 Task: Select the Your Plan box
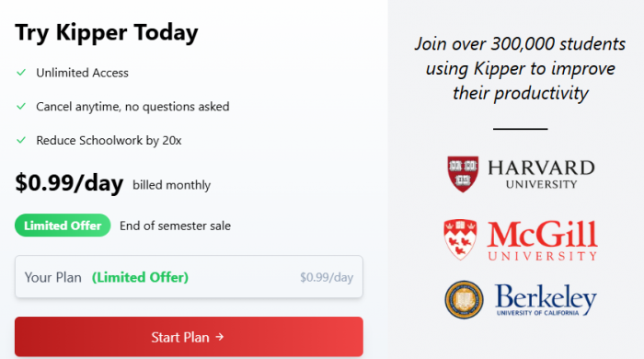coord(189,276)
